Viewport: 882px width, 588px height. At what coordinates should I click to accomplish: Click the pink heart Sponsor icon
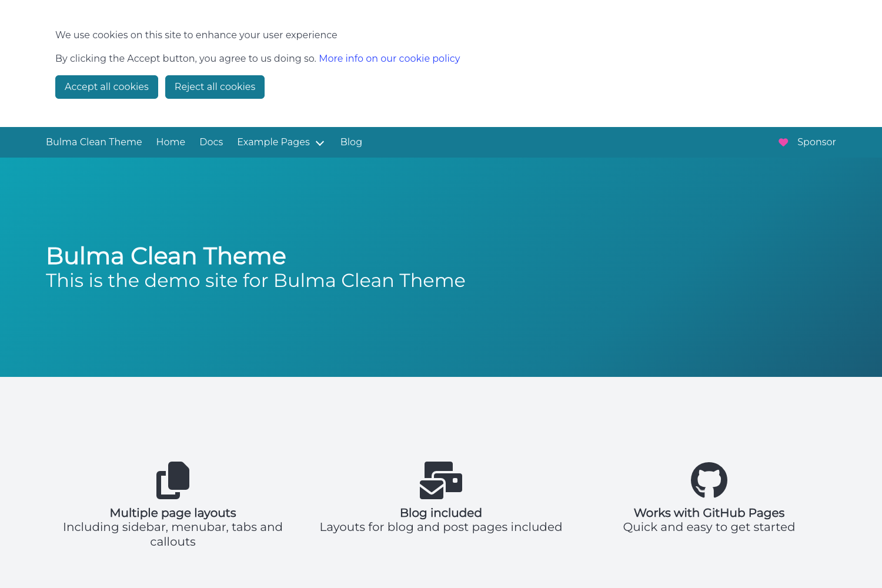[783, 142]
